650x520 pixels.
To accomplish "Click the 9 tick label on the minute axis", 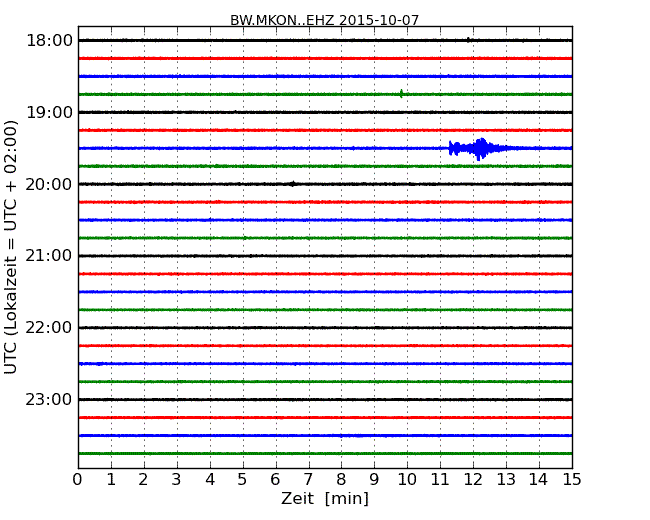I will pyautogui.click(x=374, y=480).
